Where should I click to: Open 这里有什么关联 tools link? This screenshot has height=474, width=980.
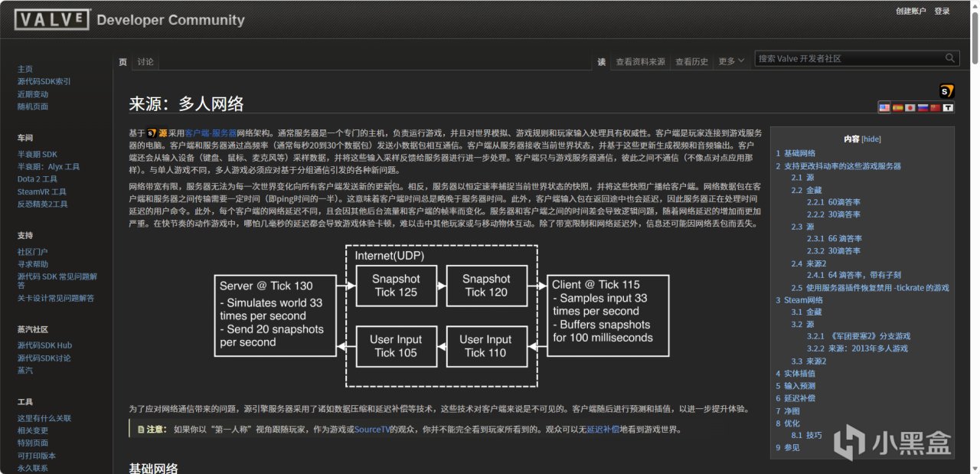pyautogui.click(x=44, y=418)
